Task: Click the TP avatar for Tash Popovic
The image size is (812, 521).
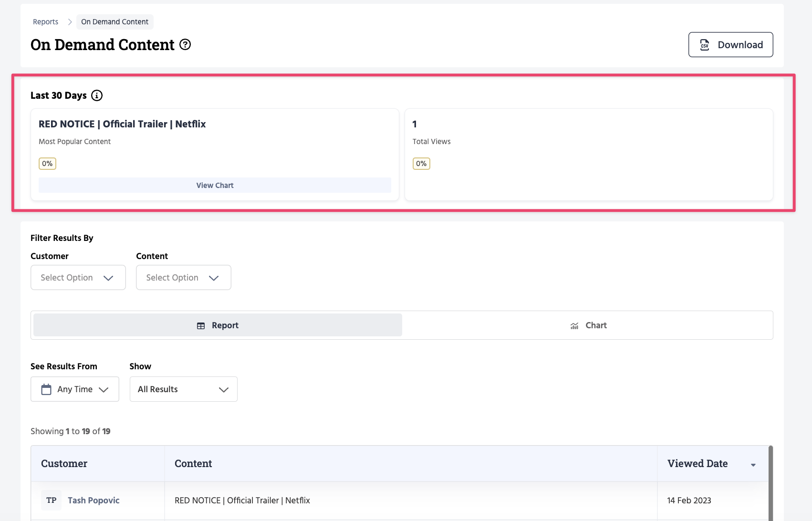Action: click(51, 500)
